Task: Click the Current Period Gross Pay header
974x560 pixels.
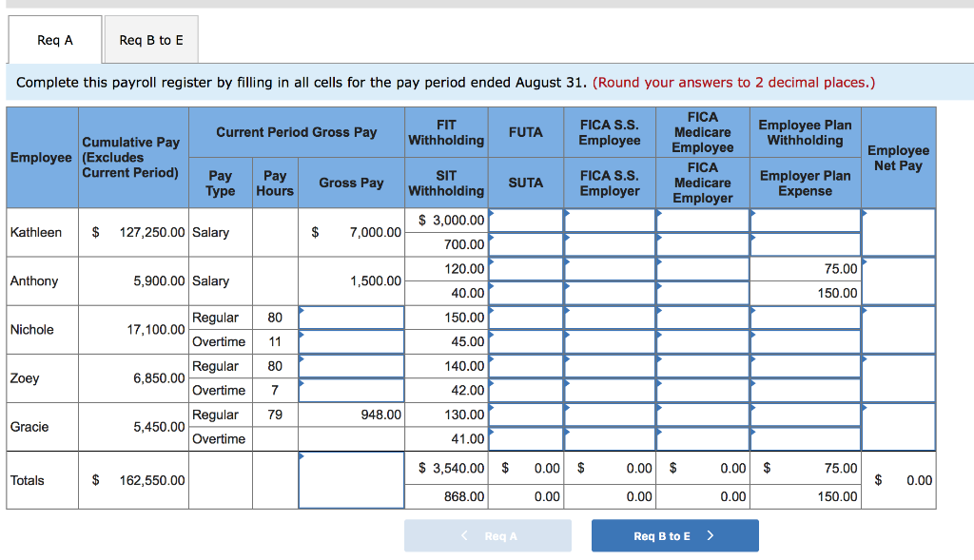Action: [297, 132]
